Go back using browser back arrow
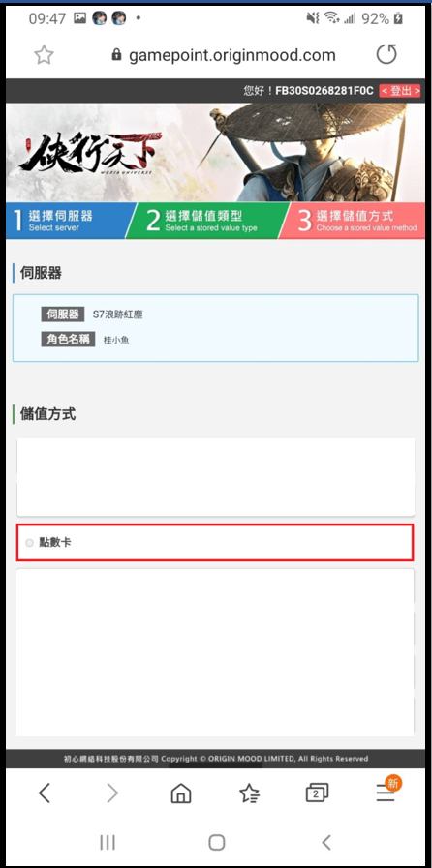This screenshot has width=432, height=868. click(45, 793)
